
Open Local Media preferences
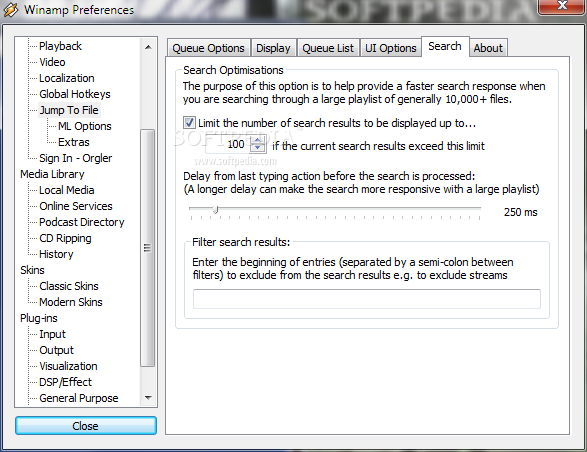tap(66, 190)
